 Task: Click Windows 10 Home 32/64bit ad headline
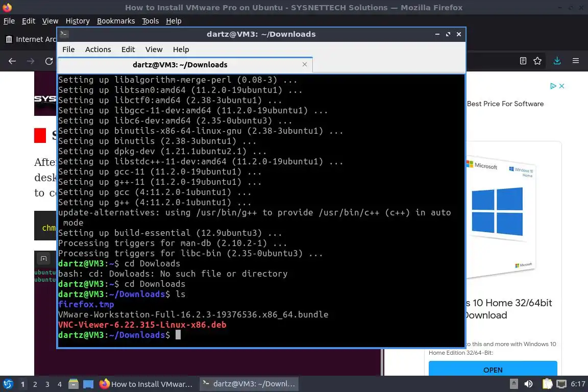click(x=508, y=309)
